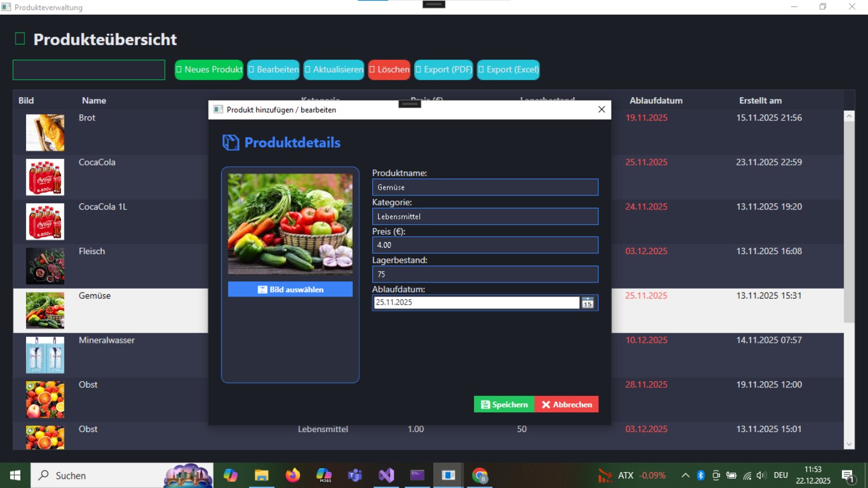This screenshot has width=868, height=488.
Task: Close the Produkt hinzufügen dialog
Action: tap(601, 110)
